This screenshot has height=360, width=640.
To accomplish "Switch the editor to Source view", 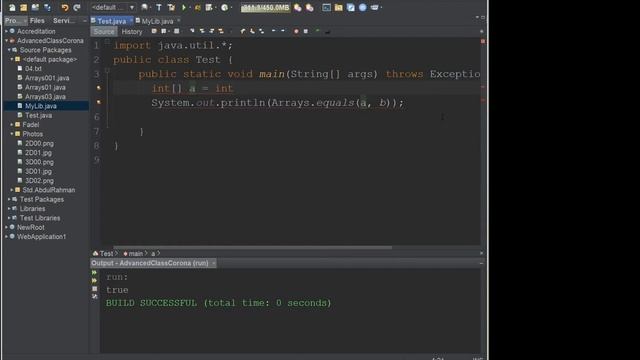I will click(x=104, y=31).
